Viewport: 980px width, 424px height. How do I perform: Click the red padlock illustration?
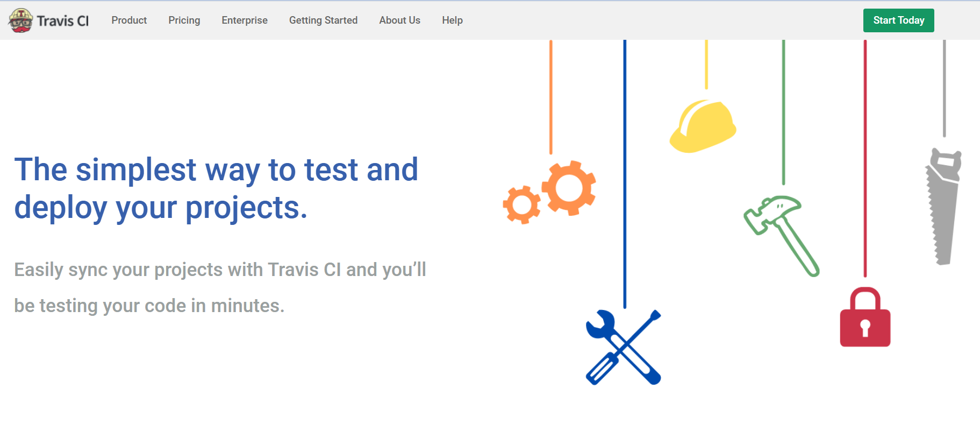[865, 317]
